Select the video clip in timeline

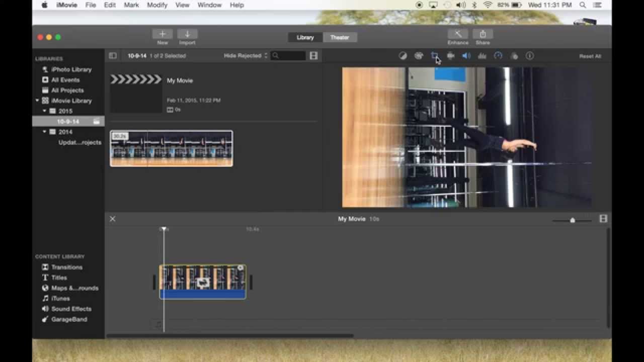[203, 282]
